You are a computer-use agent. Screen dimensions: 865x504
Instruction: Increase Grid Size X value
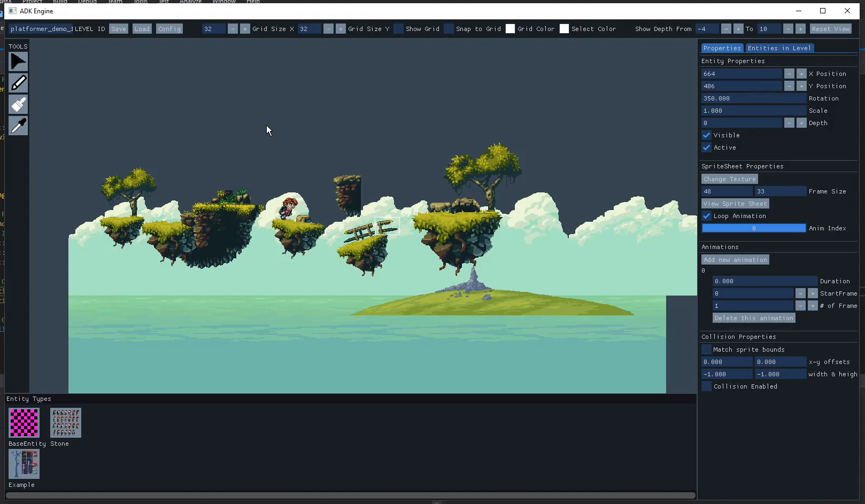(245, 29)
